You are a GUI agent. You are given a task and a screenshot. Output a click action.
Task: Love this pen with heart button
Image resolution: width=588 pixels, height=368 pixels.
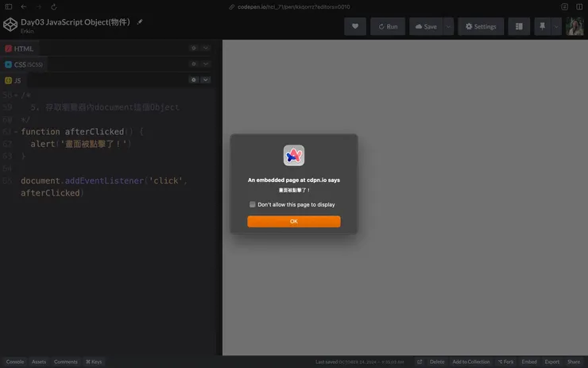[355, 26]
